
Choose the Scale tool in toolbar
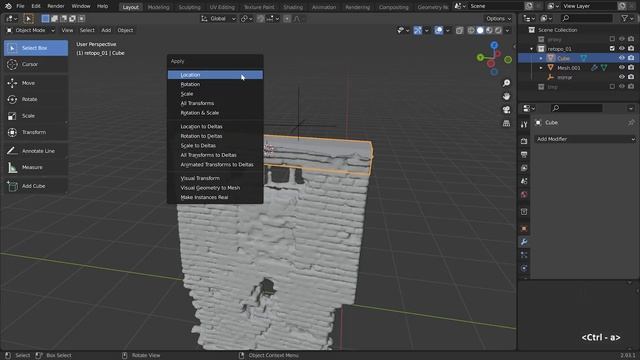pyautogui.click(x=36, y=116)
